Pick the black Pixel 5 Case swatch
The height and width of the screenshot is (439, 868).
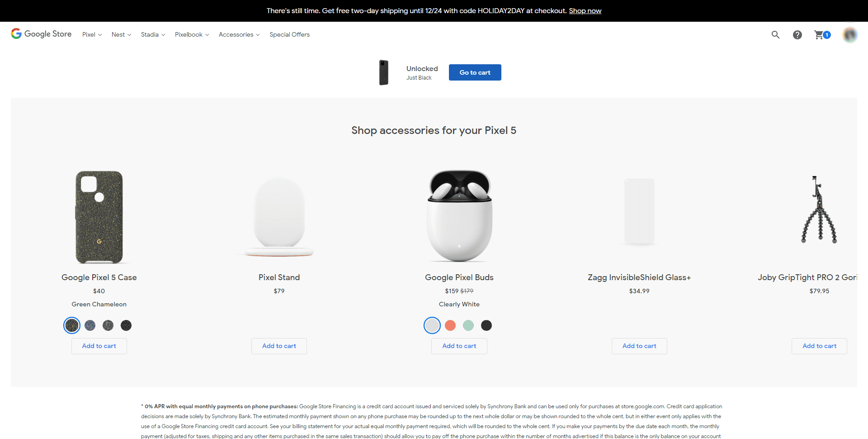click(x=126, y=325)
